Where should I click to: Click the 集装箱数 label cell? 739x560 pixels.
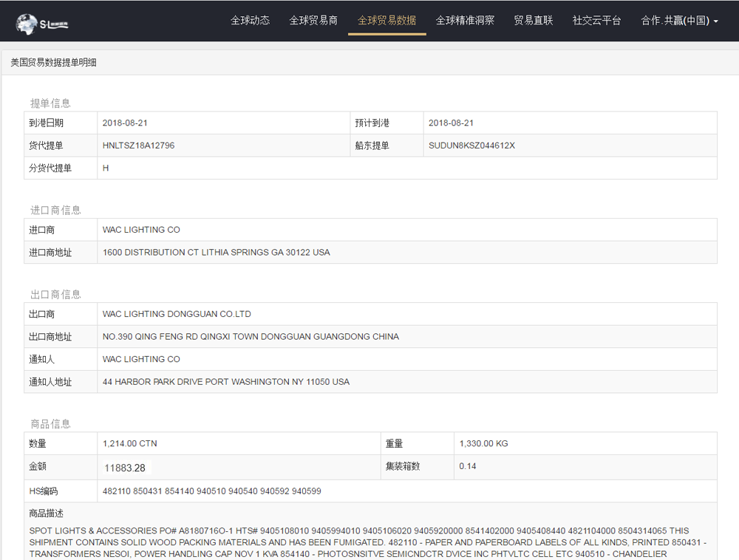click(417, 466)
